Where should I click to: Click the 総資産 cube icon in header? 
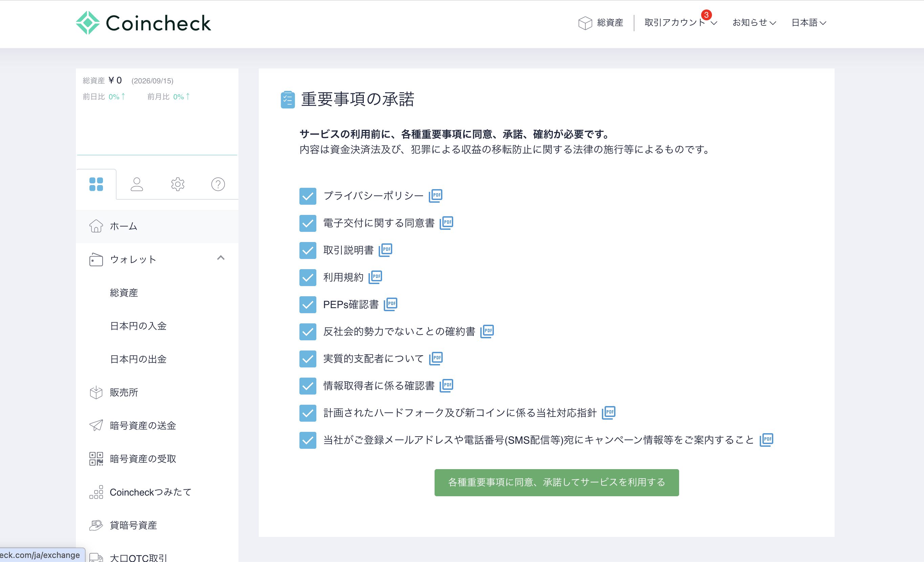point(585,23)
